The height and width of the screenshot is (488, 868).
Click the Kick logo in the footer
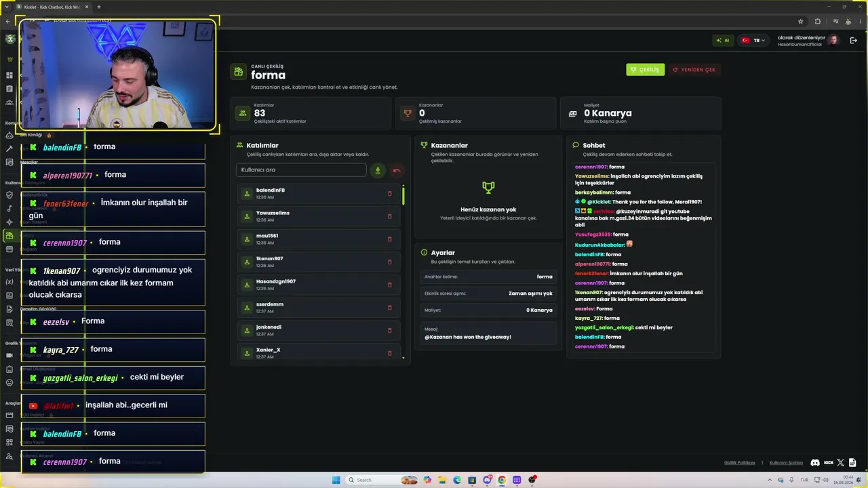tap(829, 463)
